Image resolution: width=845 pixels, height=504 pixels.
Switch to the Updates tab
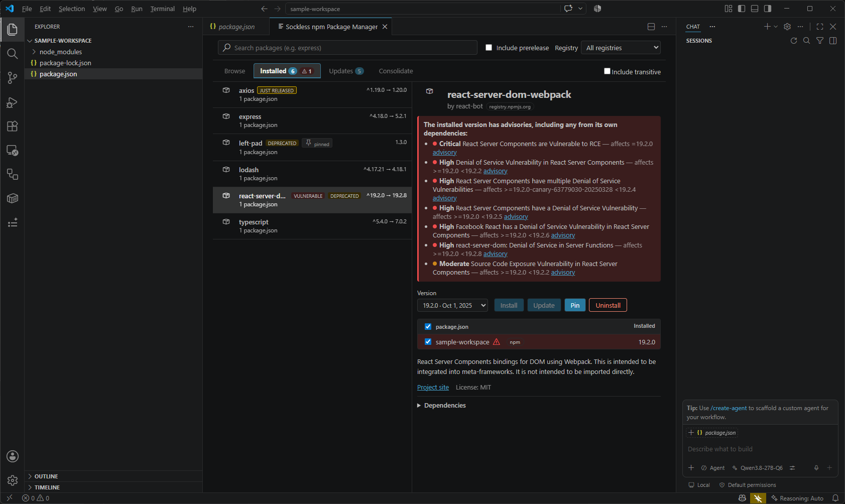pos(346,71)
